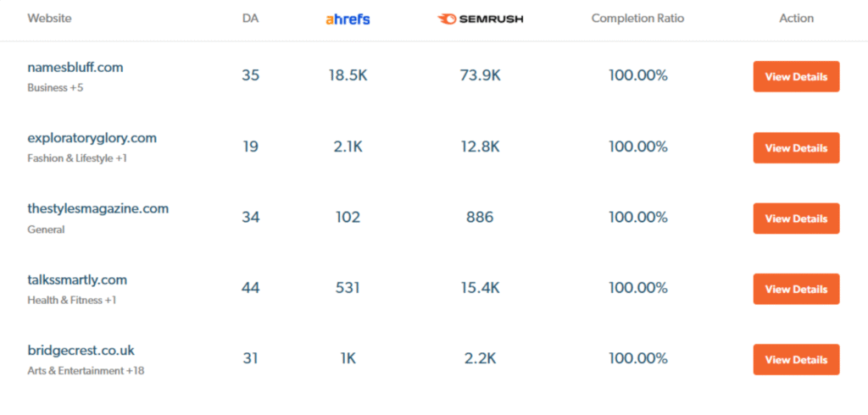Click View Details for thestylesmagazine.com

(796, 219)
